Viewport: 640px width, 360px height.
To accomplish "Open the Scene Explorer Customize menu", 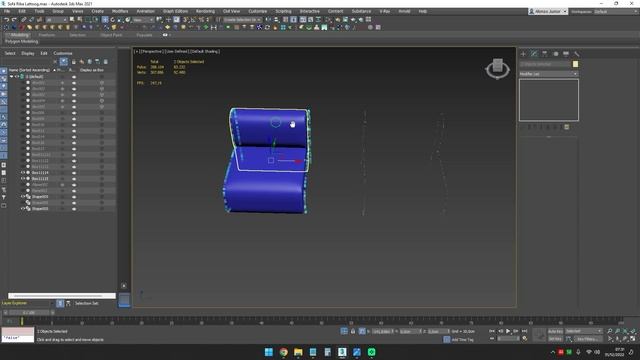I will click(x=63, y=53).
